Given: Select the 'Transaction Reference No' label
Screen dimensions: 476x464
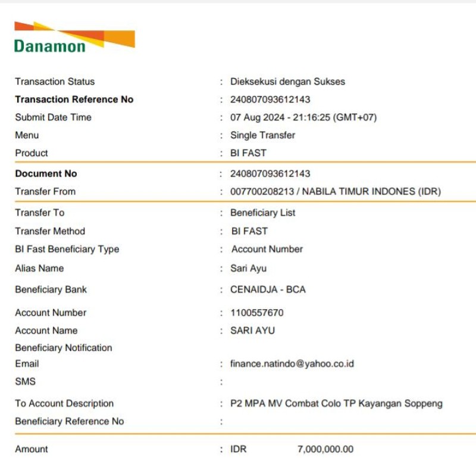Looking at the screenshot, I should [74, 99].
